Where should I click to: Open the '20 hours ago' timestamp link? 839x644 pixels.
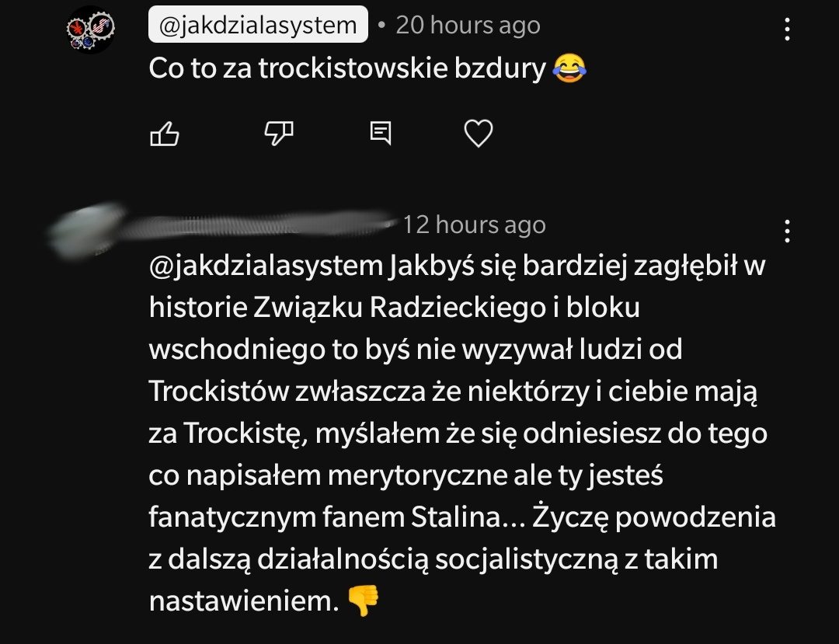(x=468, y=25)
